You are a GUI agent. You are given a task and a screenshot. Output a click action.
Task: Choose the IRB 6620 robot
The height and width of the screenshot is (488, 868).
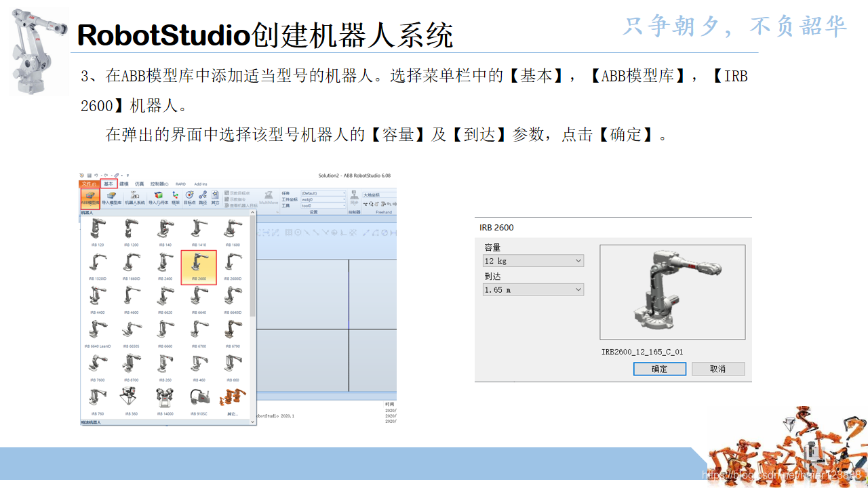pyautogui.click(x=165, y=300)
